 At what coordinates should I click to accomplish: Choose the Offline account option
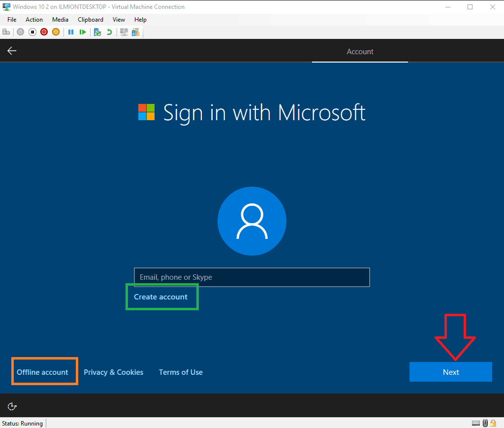coord(42,372)
